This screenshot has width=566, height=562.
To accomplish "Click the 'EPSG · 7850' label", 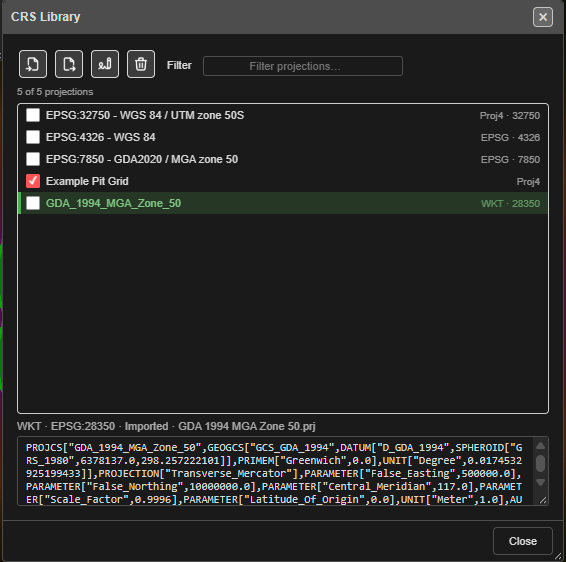I will click(x=510, y=160).
